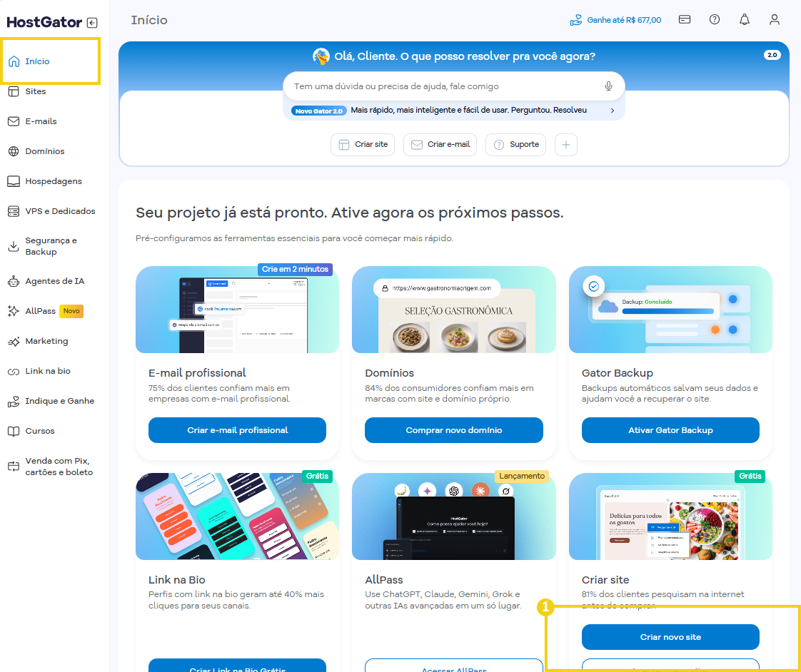Click the AllPass card image

453,516
